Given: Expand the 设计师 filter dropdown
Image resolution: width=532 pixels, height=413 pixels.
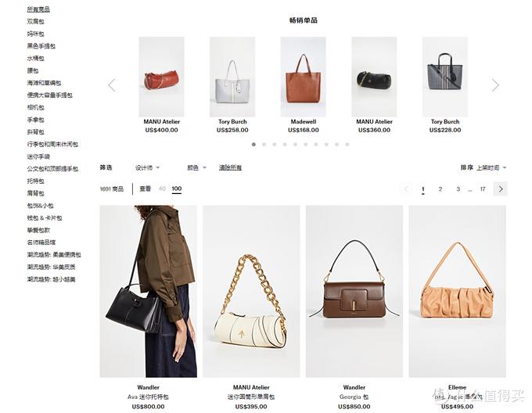Looking at the screenshot, I should (148, 167).
